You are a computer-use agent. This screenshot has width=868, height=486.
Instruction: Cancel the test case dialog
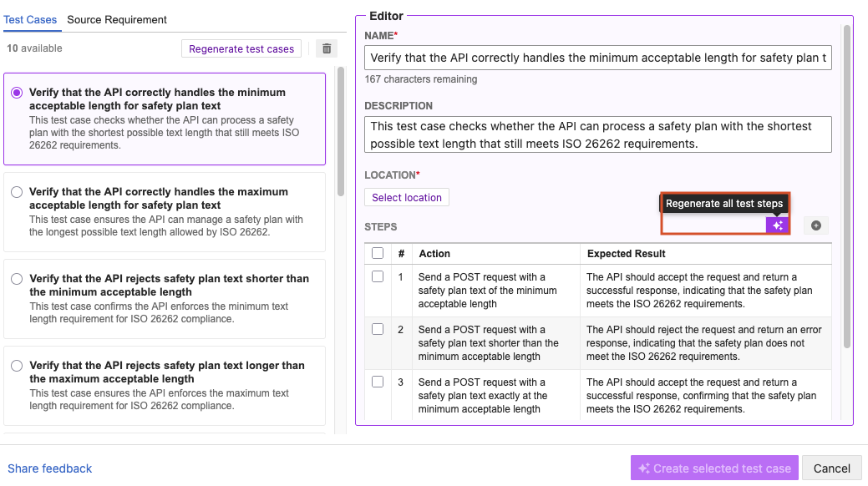[832, 468]
